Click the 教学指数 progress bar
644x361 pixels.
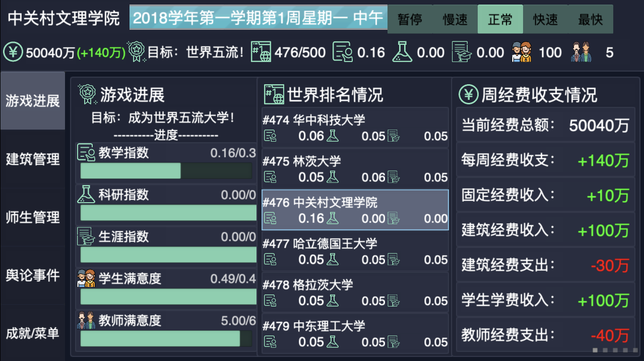click(x=167, y=170)
